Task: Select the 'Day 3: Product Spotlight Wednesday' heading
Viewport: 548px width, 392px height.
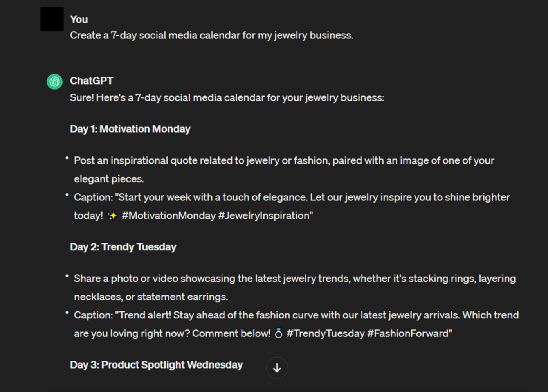Action: (x=156, y=365)
